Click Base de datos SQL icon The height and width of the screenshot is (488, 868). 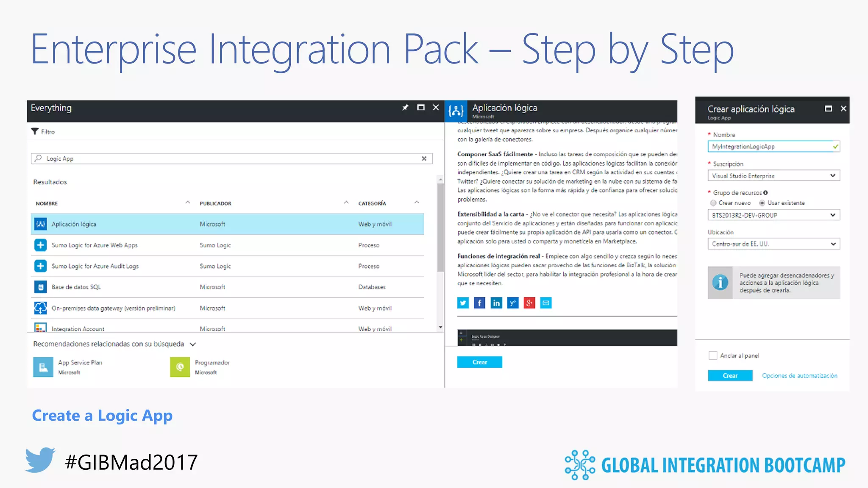click(x=40, y=287)
